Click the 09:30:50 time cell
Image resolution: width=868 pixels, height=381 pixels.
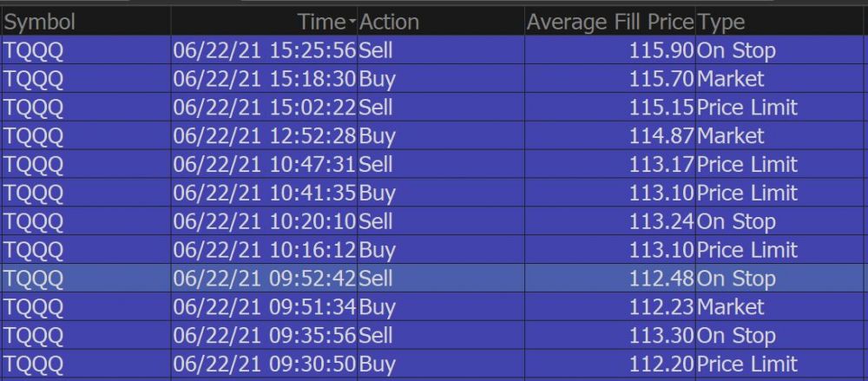[x=264, y=365]
